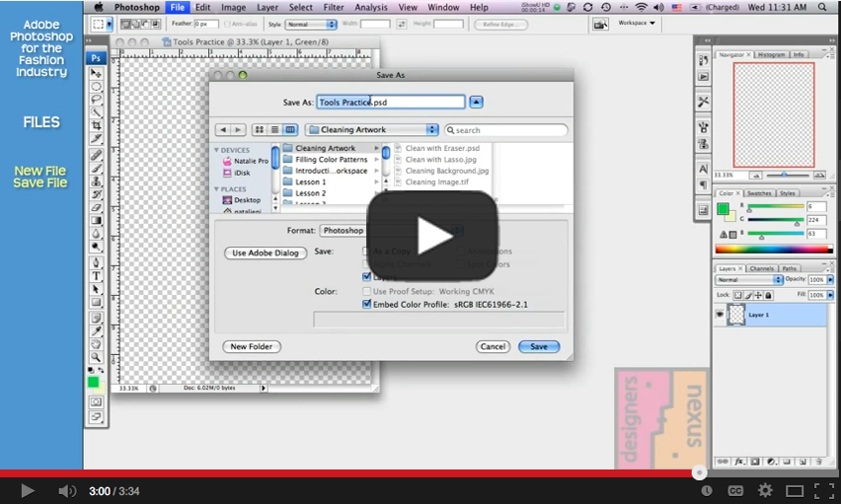Click the Save button

539,347
